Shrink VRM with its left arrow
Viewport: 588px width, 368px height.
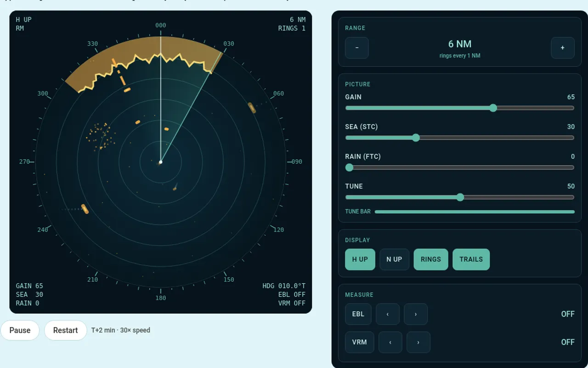point(390,342)
